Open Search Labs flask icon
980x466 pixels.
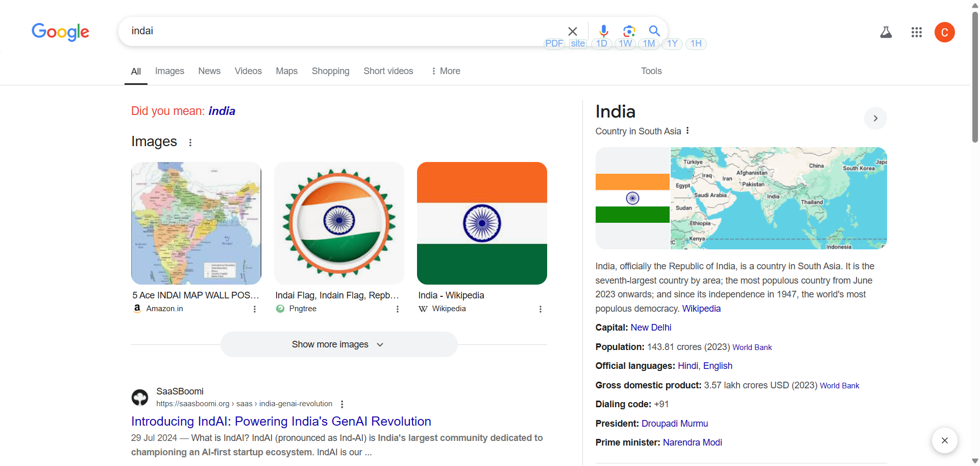click(x=886, y=32)
